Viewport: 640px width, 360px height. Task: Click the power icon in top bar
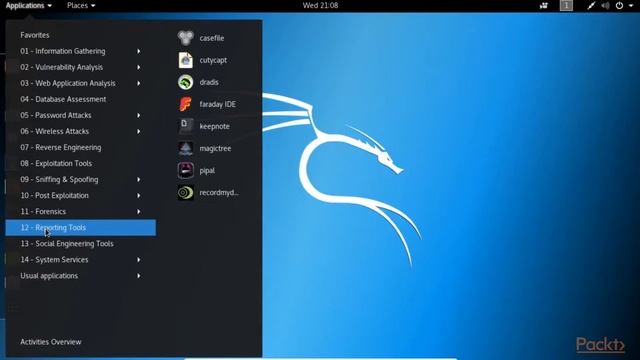619,5
